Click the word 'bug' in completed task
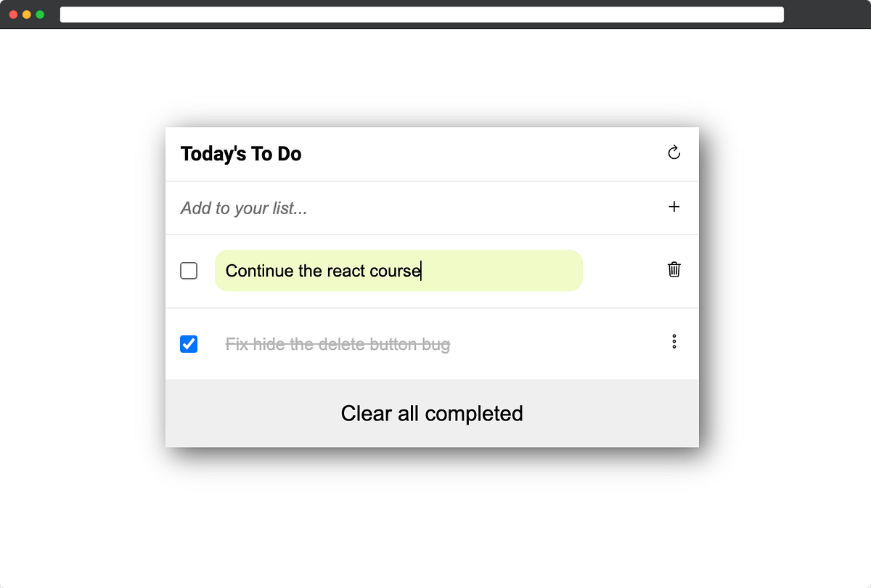The width and height of the screenshot is (871, 588). (435, 344)
